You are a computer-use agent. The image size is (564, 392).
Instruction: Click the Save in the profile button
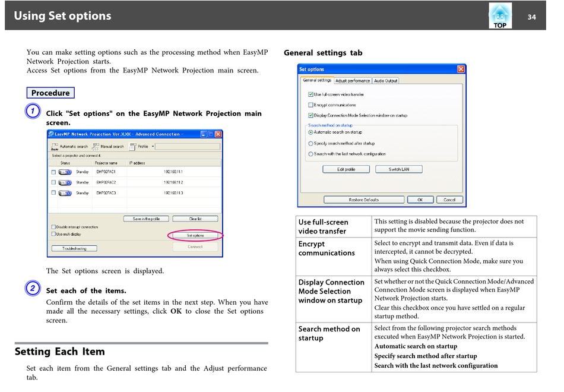(x=147, y=219)
